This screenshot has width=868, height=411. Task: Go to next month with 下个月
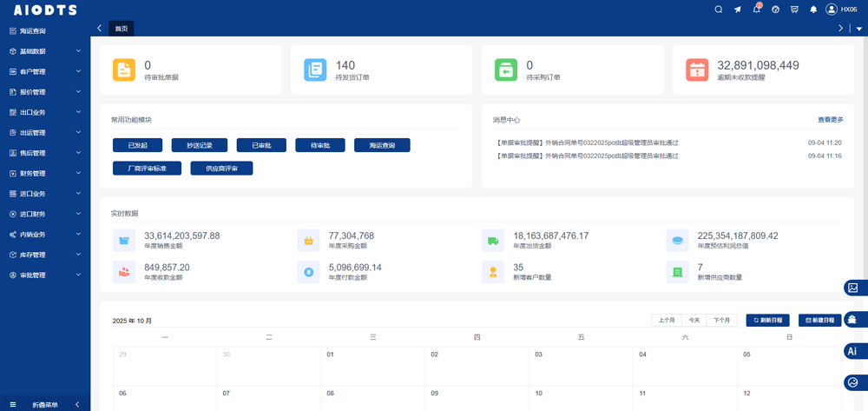[x=721, y=321]
